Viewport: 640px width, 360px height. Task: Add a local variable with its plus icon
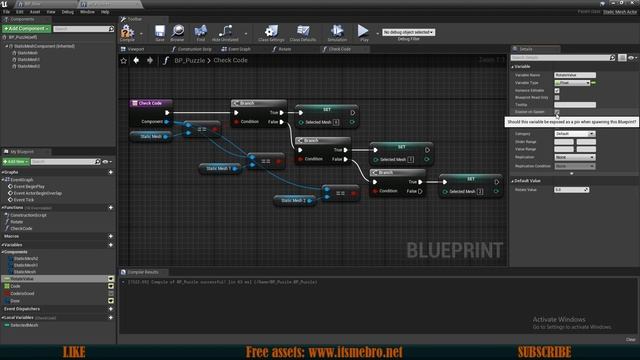coord(111,318)
